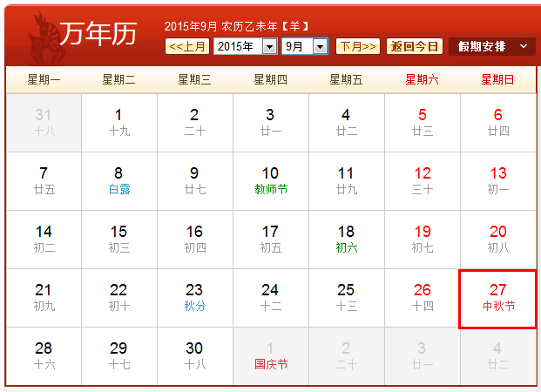Select September 21 (初九)
Image resolution: width=541 pixels, height=392 pixels.
point(44,297)
